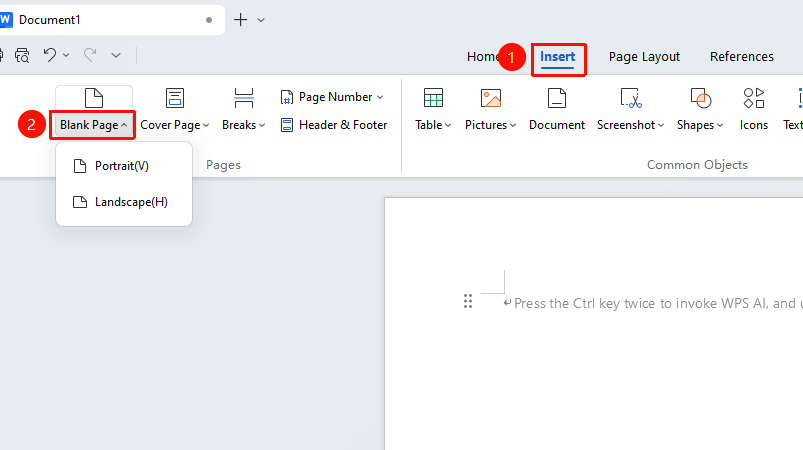Click the Undo arrow icon
The width and height of the screenshot is (803, 450).
click(50, 55)
